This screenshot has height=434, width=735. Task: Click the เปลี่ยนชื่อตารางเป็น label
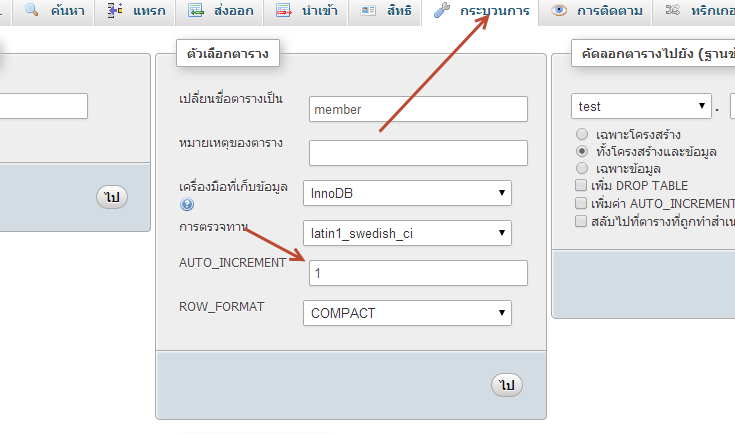click(231, 99)
